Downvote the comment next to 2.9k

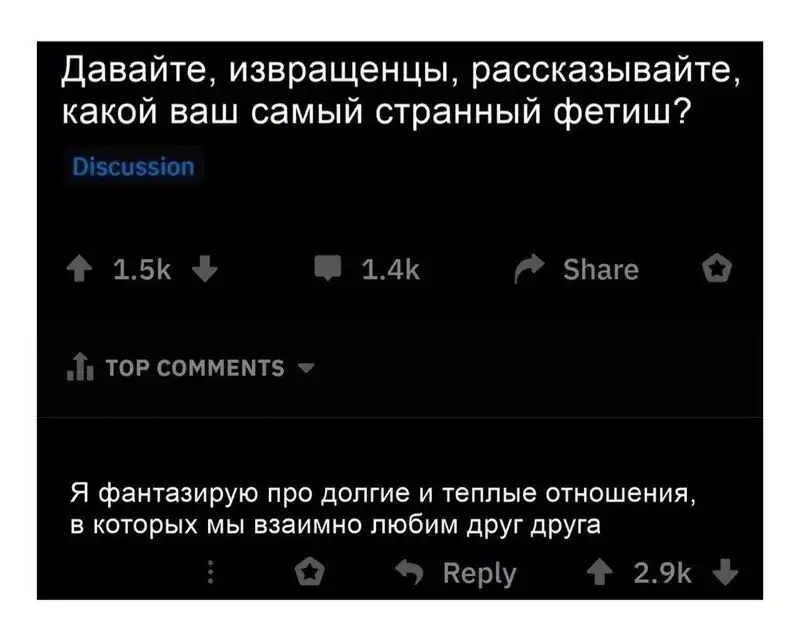(726, 574)
